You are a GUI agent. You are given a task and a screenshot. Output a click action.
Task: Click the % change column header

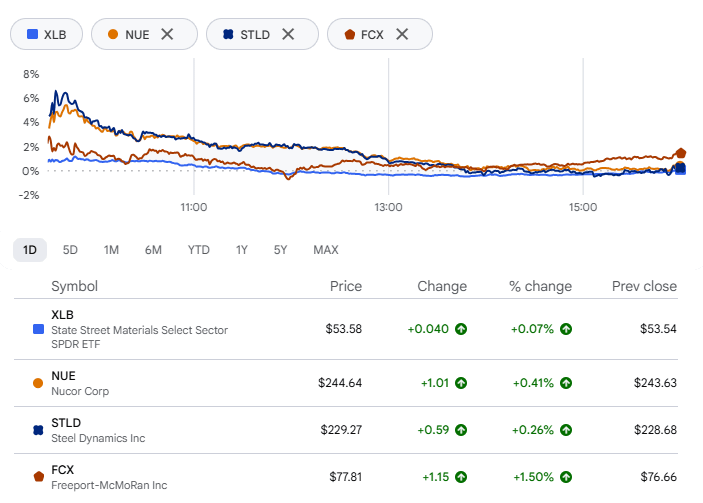(x=540, y=286)
